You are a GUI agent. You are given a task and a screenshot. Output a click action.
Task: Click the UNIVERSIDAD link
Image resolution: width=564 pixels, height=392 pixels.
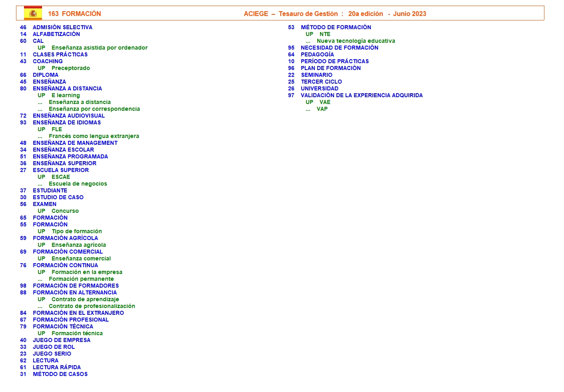click(319, 88)
